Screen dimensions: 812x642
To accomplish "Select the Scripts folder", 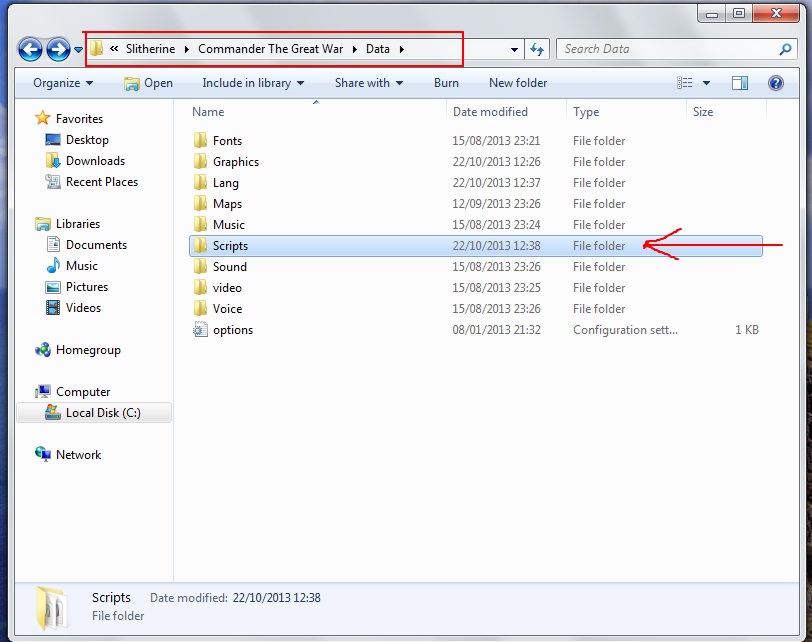I will [475, 246].
